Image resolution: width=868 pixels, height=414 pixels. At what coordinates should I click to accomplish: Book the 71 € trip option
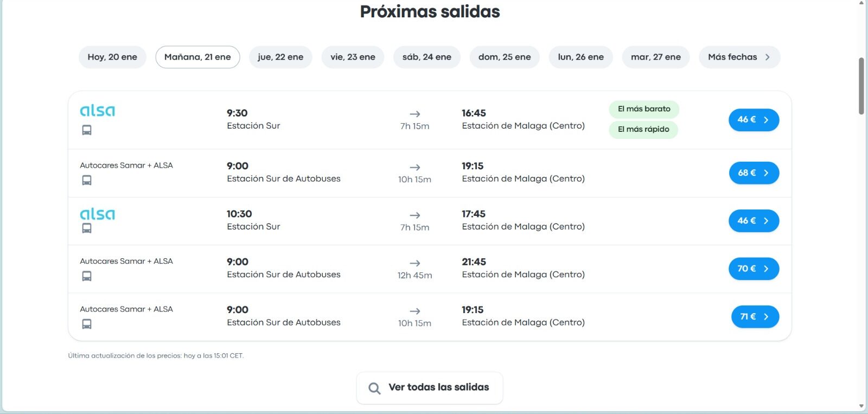(x=755, y=317)
